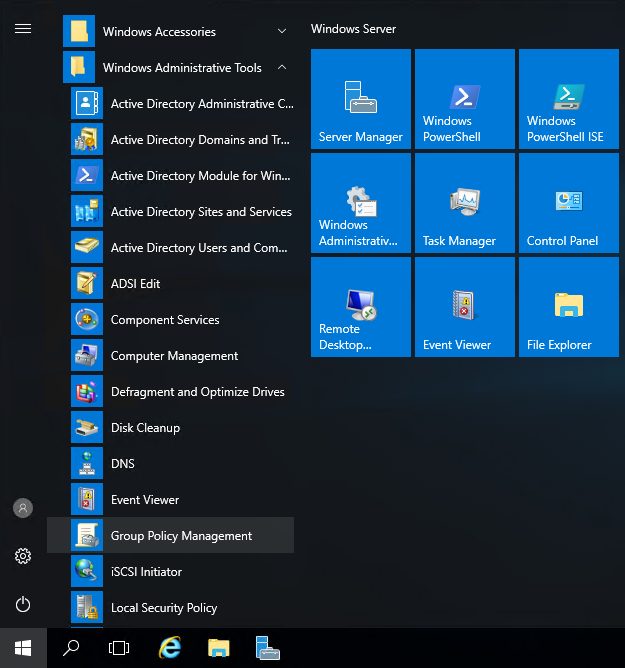Open the Event Viewer tile
The height and width of the screenshot is (668, 625).
click(465, 307)
